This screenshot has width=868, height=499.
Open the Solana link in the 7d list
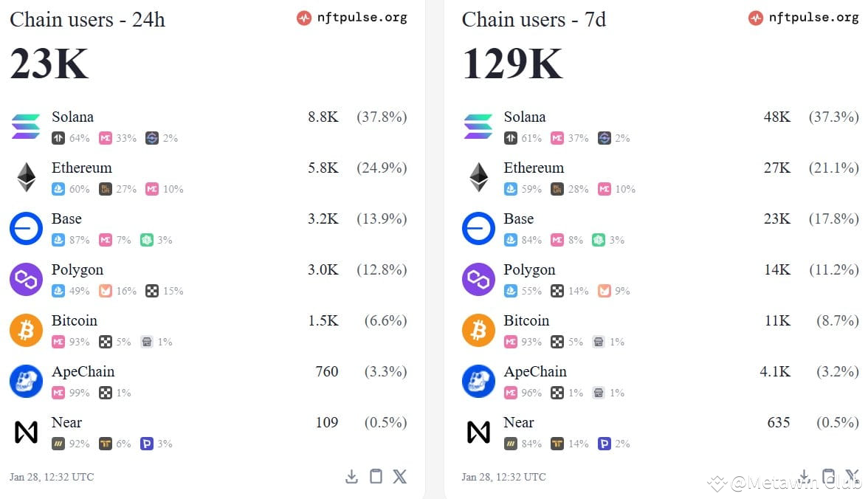click(525, 117)
